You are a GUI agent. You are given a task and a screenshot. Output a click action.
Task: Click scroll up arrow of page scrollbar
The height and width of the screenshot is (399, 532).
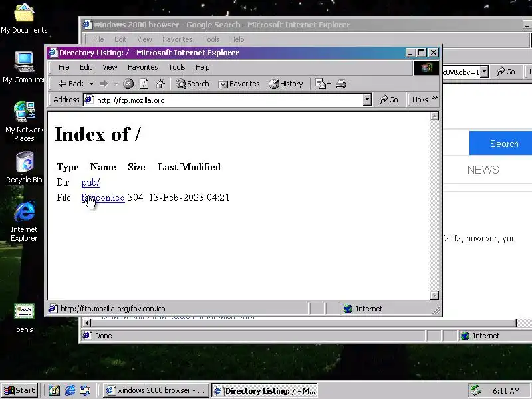coord(434,116)
